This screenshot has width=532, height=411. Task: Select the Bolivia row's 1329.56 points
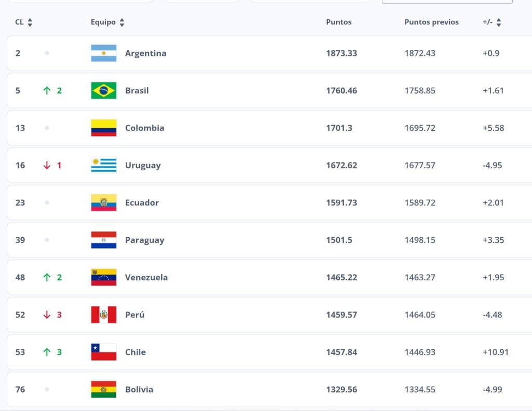pos(341,389)
